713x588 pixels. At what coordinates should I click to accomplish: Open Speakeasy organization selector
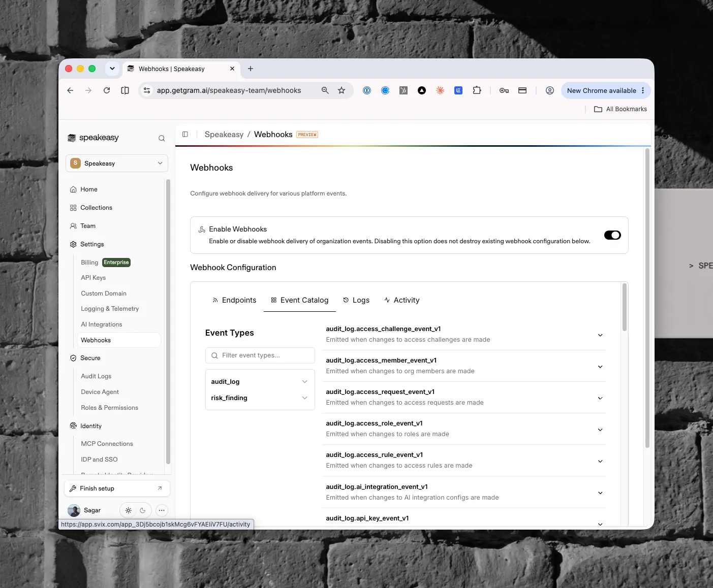[117, 163]
